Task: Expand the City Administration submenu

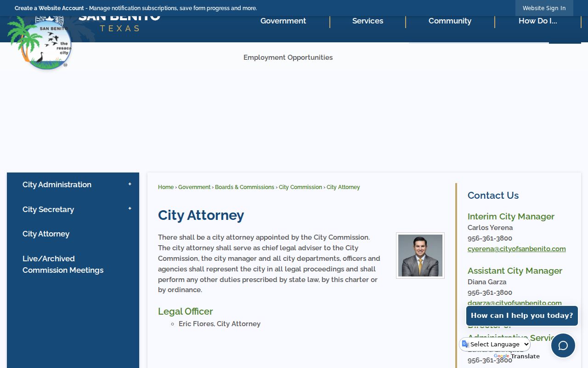Action: [x=130, y=184]
